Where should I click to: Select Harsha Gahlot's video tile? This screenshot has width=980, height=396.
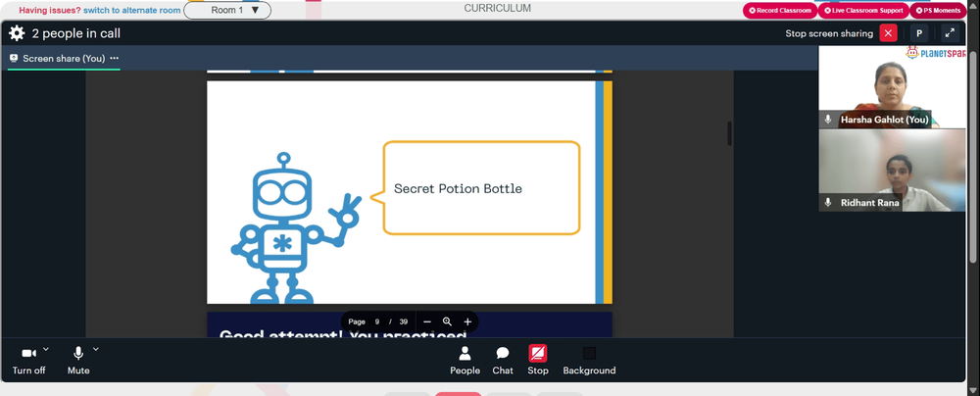(x=892, y=87)
